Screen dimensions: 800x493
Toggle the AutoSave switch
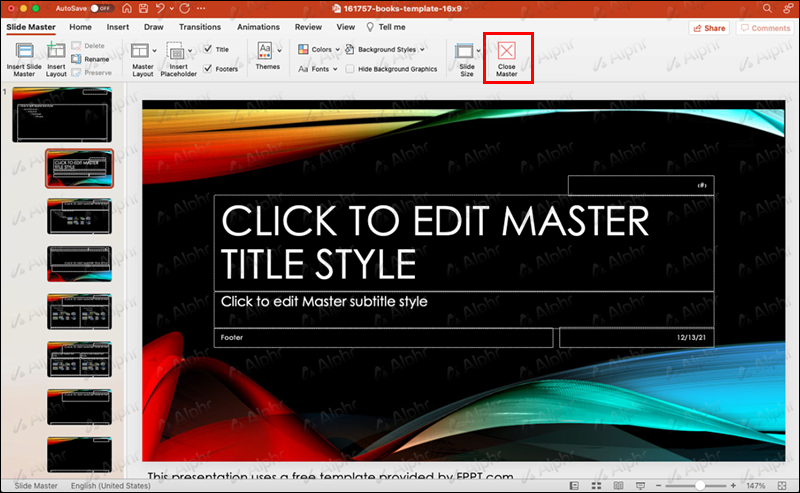pyautogui.click(x=100, y=8)
